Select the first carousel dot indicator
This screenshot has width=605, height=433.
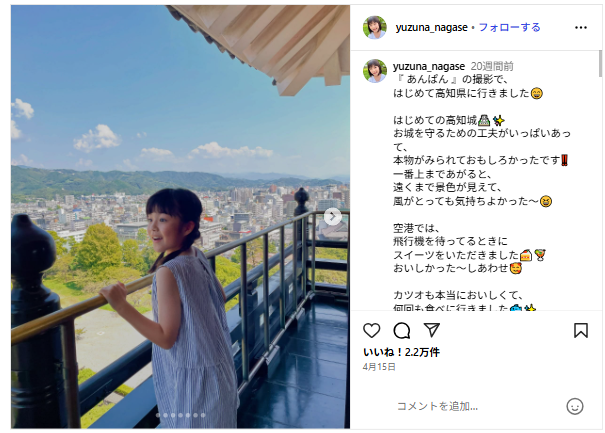(x=158, y=415)
